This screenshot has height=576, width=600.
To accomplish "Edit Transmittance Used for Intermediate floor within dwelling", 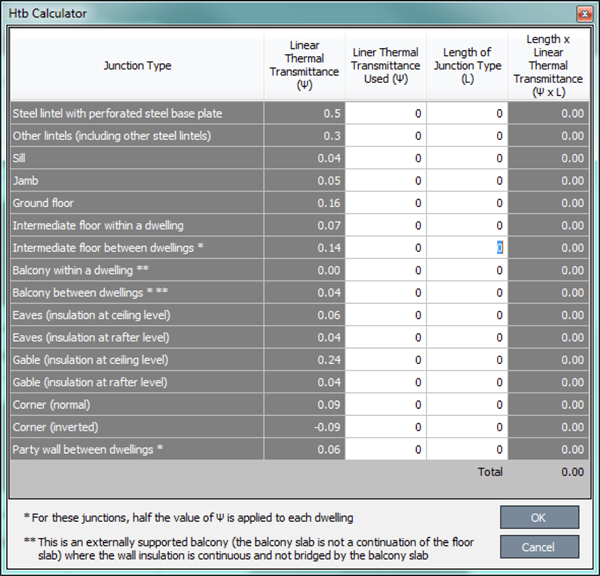I will tap(386, 225).
